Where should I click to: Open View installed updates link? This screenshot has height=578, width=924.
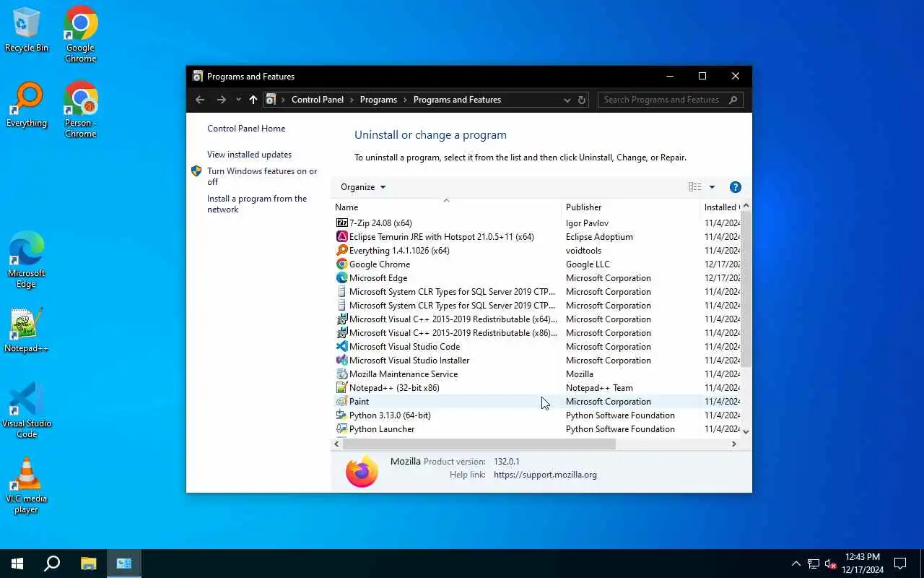(x=249, y=155)
